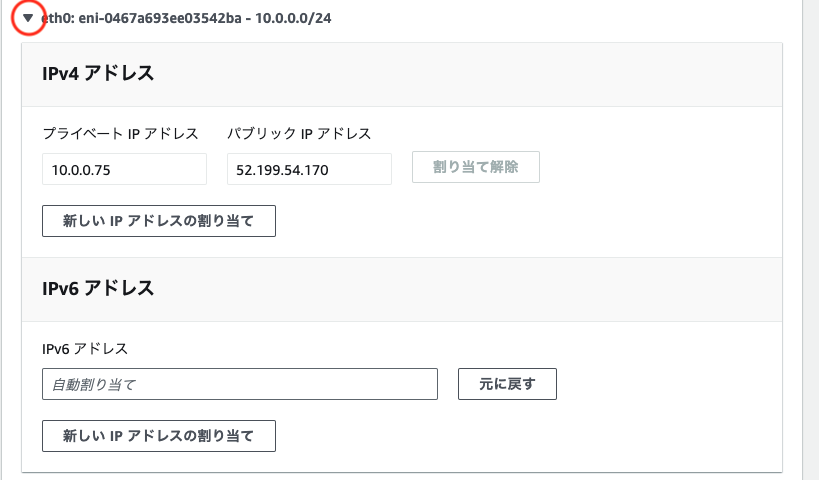819x480 pixels.
Task: Select the eni-0467a693ee03542ba interface ID text
Action: point(160,18)
